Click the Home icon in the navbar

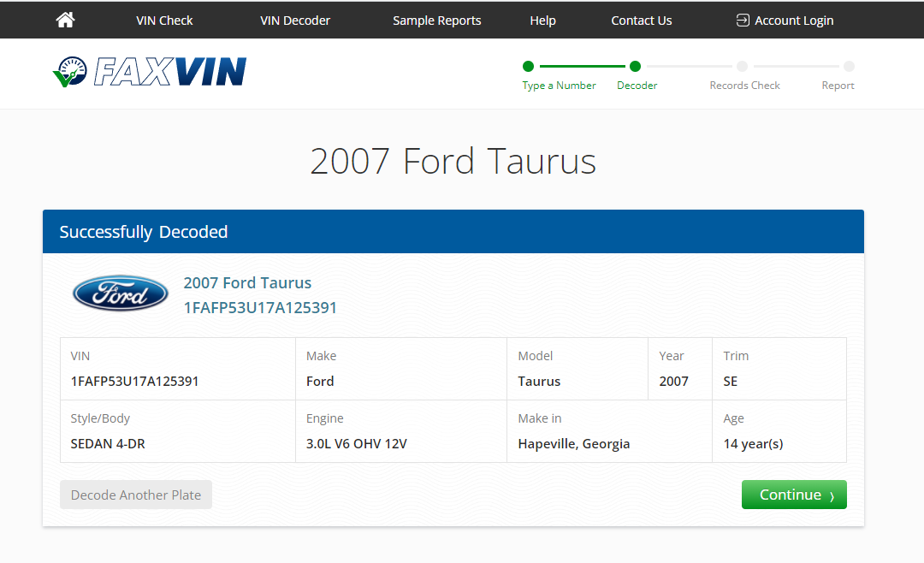65,20
